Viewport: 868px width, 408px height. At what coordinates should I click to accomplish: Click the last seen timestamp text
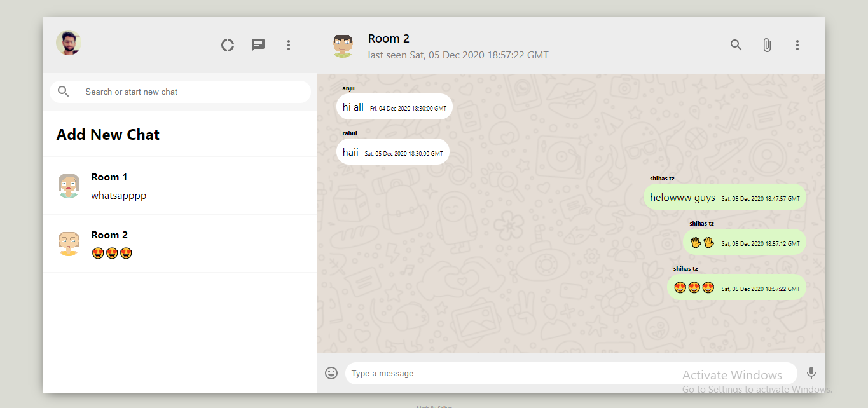(x=458, y=55)
